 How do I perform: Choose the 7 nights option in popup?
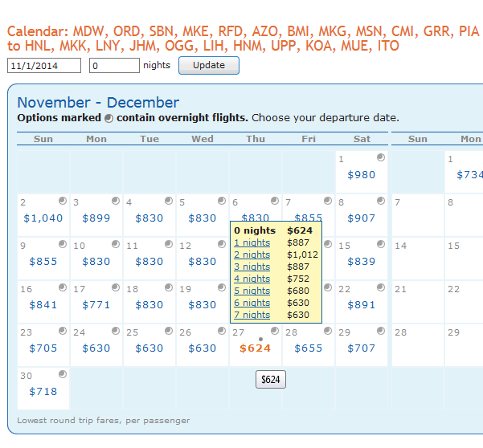coord(252,315)
